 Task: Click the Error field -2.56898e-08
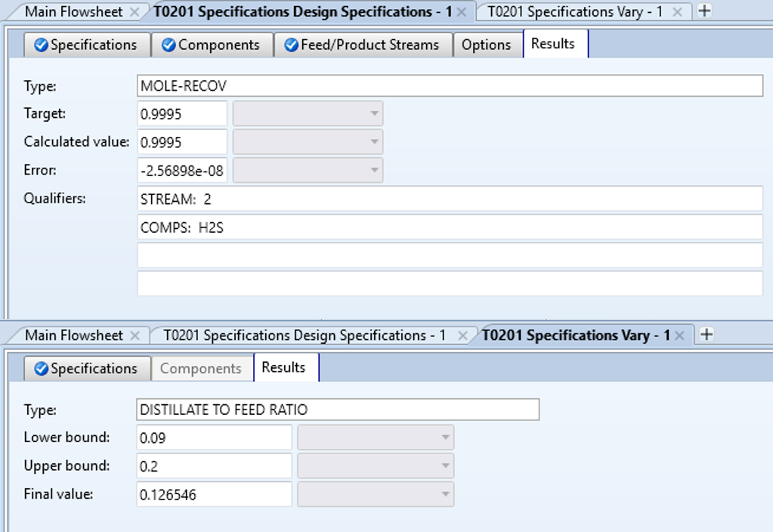182,171
